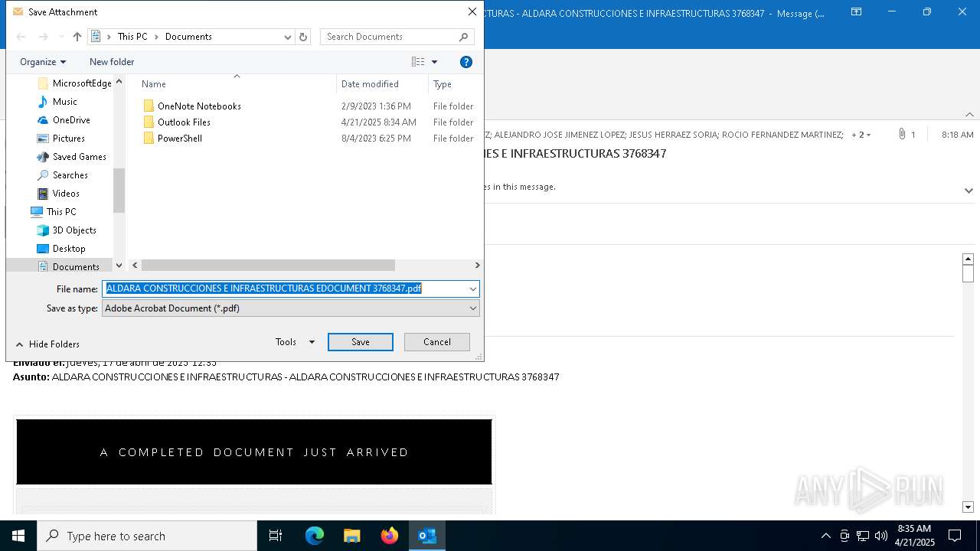
Task: Select MicrosoftEdge folder in navigation tree
Action: tap(74, 83)
